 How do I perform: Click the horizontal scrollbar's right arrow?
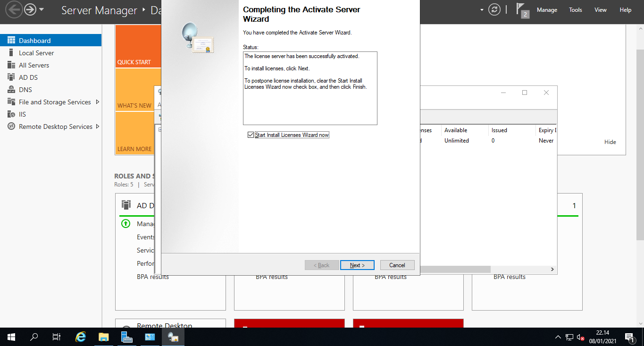(x=551, y=269)
